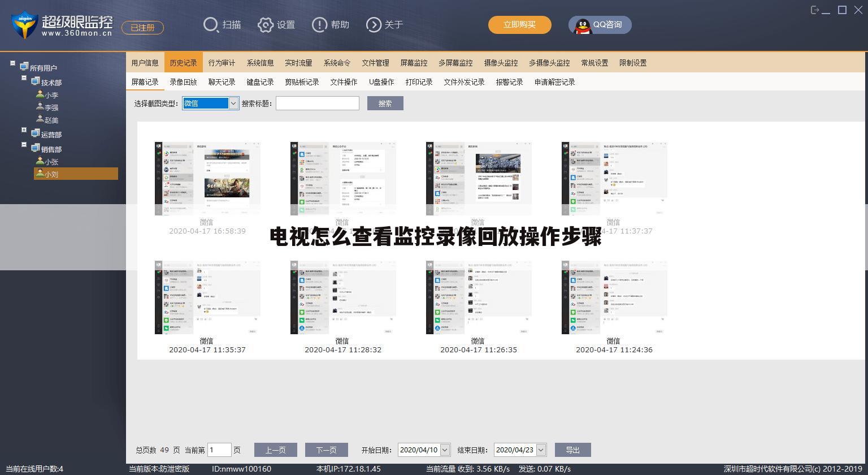Screen dimensions: 868x475
Task: Click the 搜索 button
Action: pyautogui.click(x=385, y=103)
